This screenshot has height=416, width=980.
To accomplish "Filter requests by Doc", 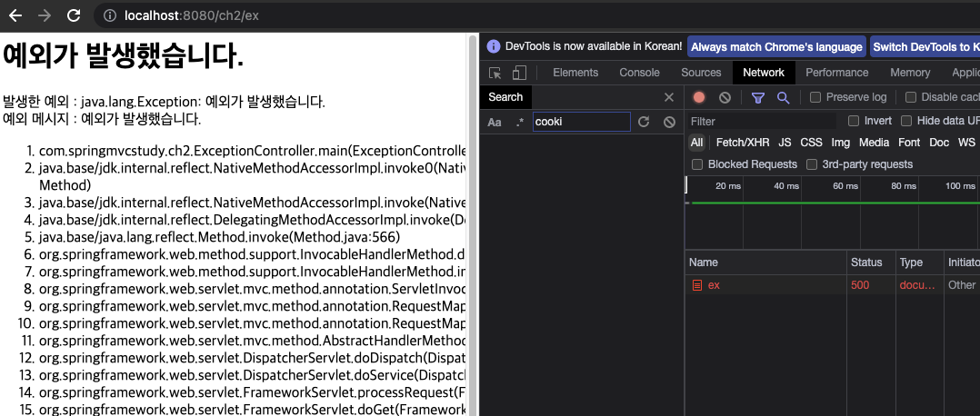I will click(x=939, y=143).
